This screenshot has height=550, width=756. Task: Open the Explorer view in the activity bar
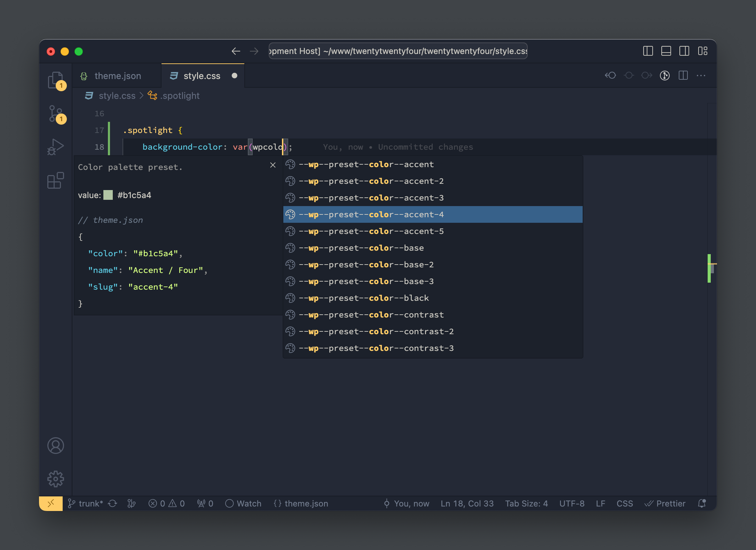pos(55,80)
